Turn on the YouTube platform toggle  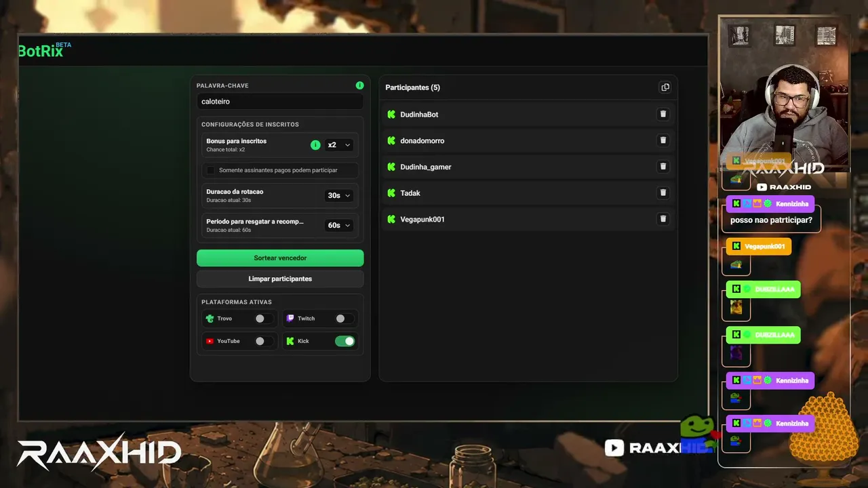tap(264, 341)
